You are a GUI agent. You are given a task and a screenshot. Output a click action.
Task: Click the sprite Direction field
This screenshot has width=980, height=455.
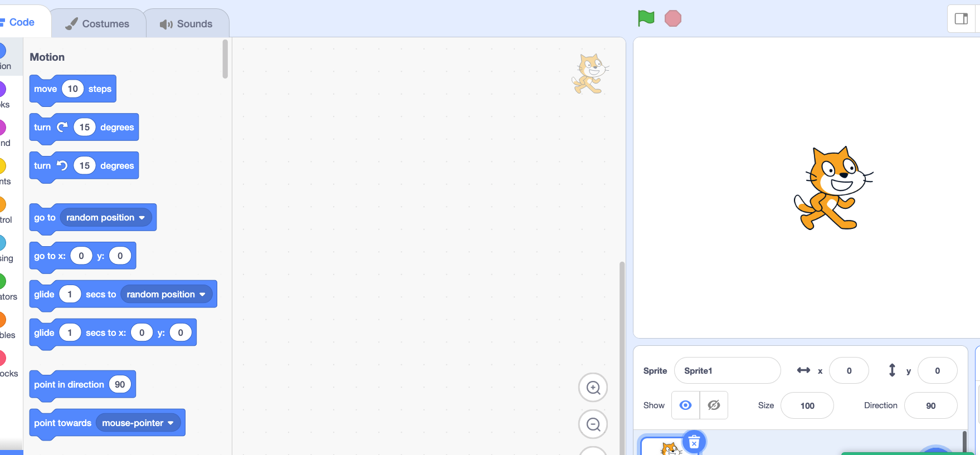(x=930, y=405)
